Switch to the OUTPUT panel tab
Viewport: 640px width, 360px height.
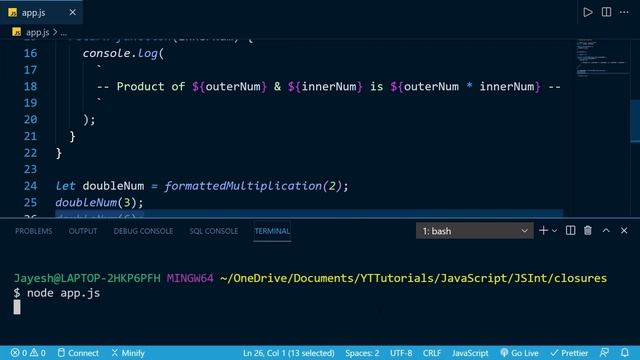[83, 231]
